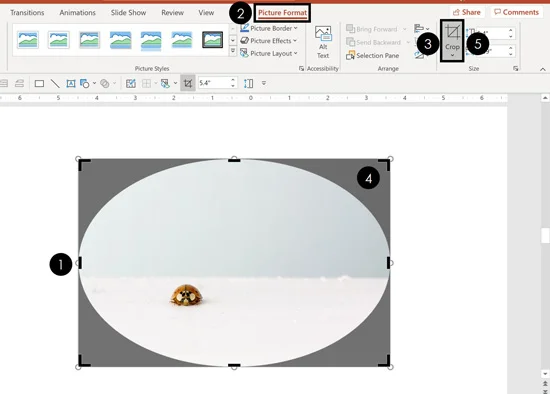Select the Picture Format tab
Screen dimensions: 550x394
tap(282, 13)
